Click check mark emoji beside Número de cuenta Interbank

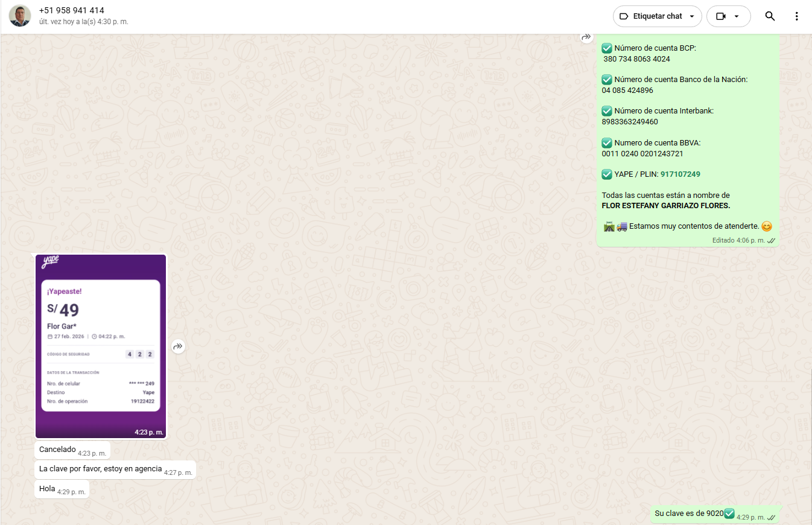607,111
